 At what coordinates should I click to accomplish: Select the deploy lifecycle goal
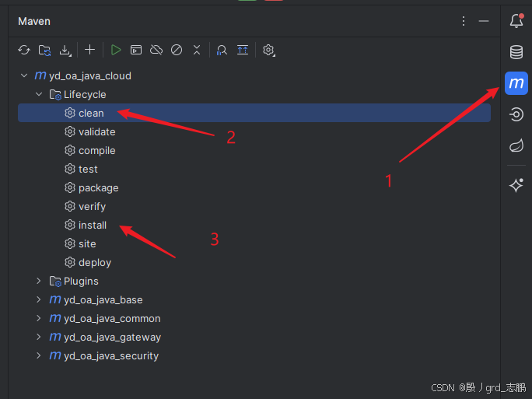[95, 263]
